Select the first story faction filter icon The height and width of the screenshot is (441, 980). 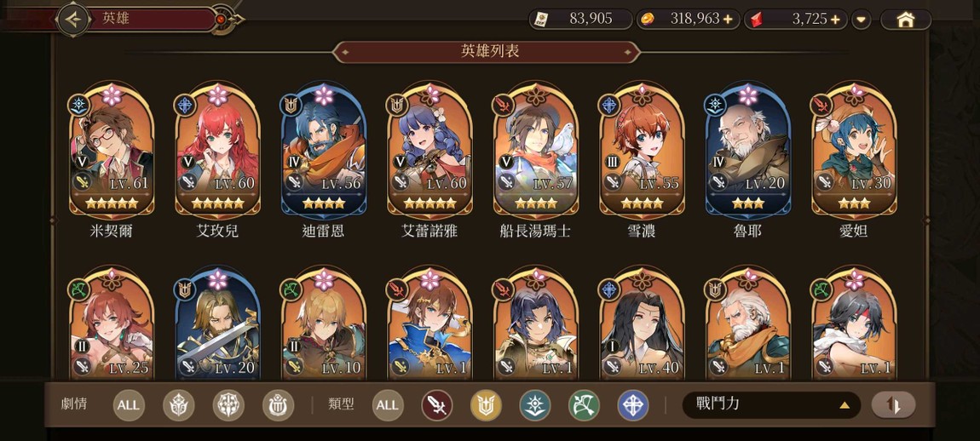(179, 405)
